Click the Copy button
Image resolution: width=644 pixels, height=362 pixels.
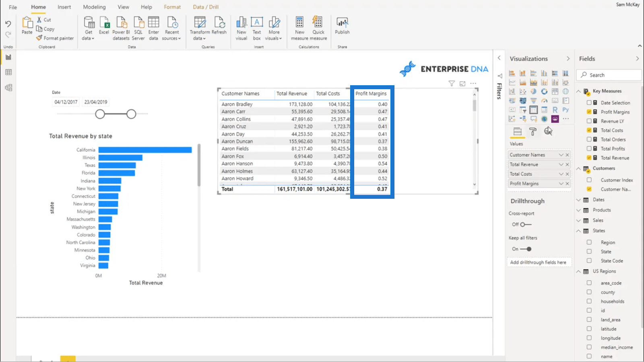(45, 29)
